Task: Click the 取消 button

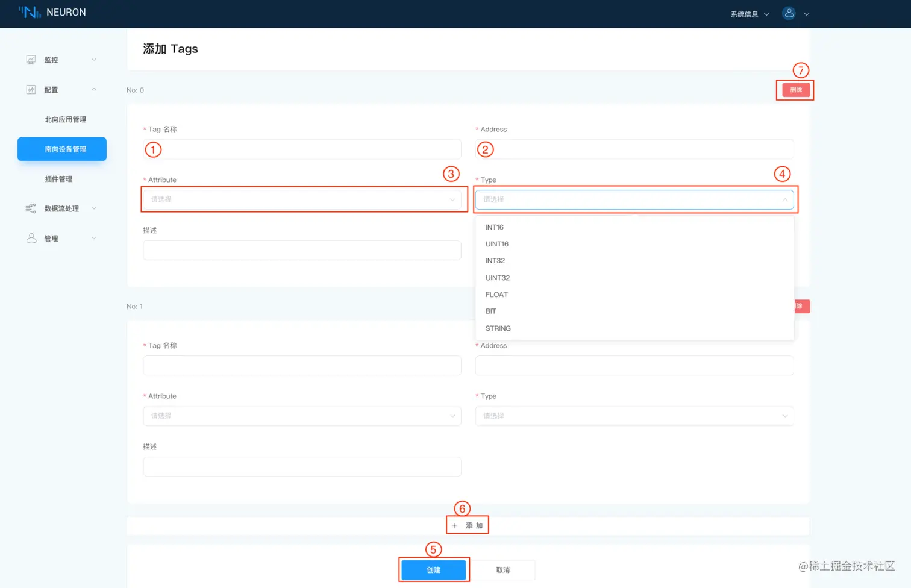Action: tap(503, 570)
